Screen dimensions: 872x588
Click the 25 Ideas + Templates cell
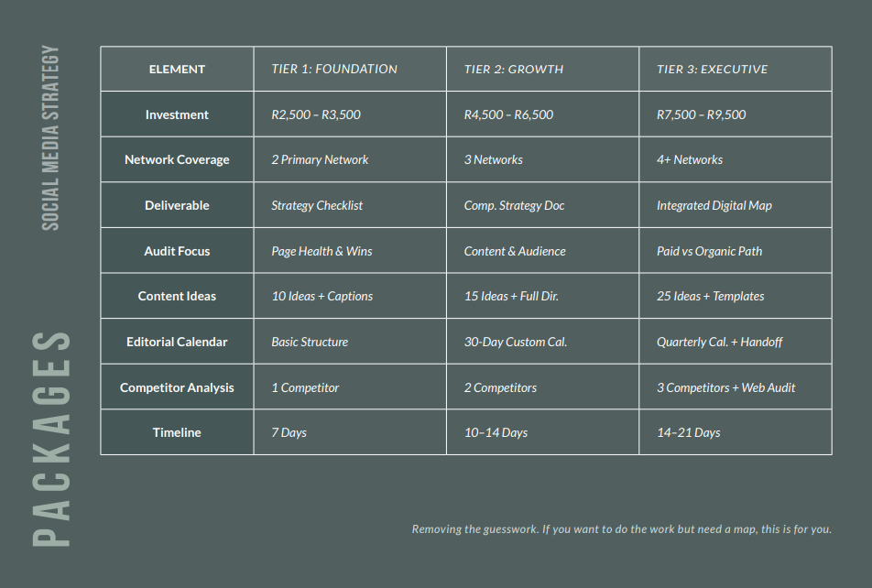[x=710, y=297]
